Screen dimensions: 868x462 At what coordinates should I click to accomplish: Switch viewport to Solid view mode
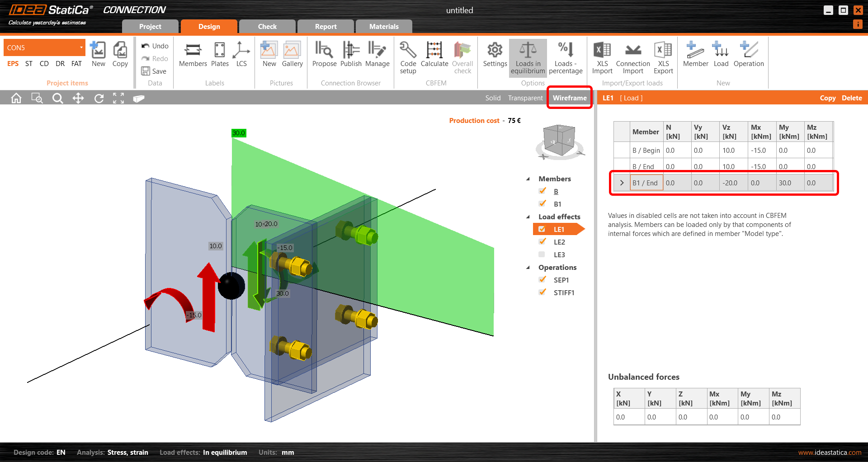(493, 98)
